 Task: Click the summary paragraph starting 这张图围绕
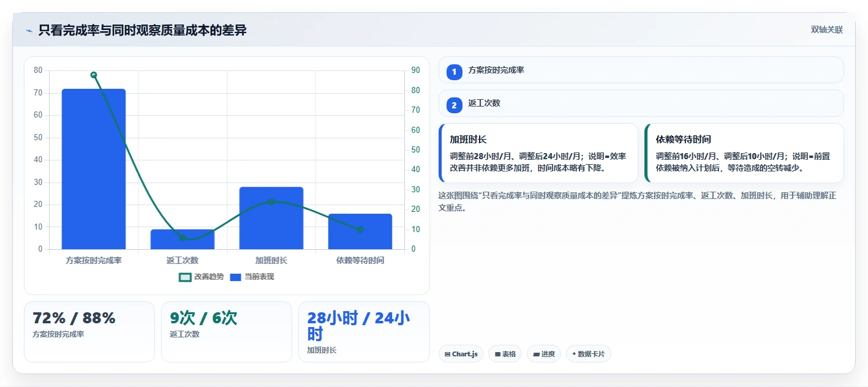tap(638, 201)
